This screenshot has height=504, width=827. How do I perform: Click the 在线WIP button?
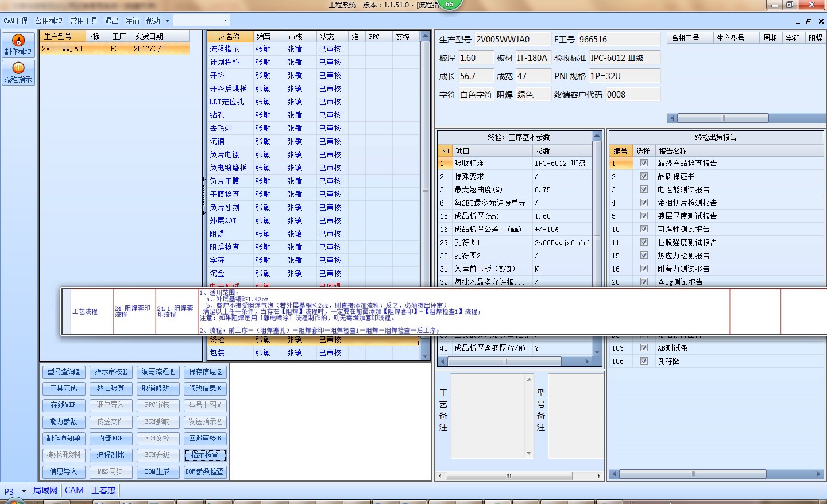click(x=64, y=405)
